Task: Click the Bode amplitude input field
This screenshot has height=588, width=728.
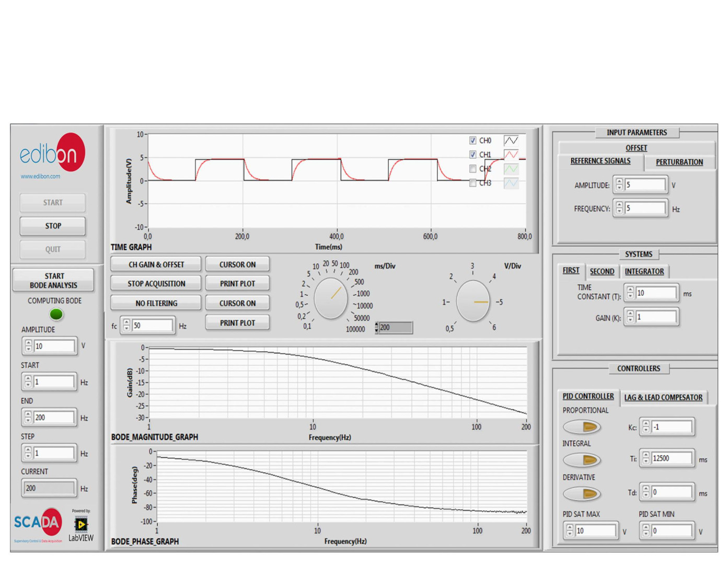Action: 54,346
